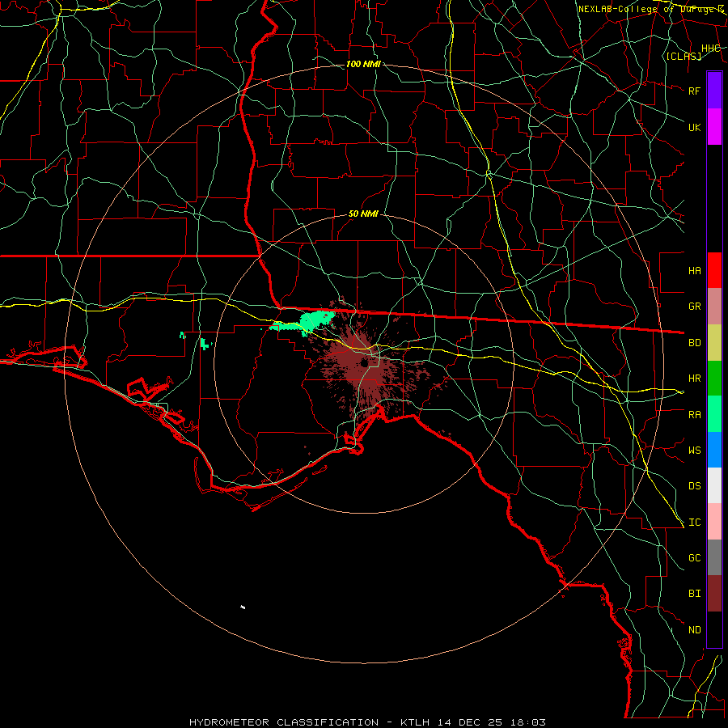Click the [CLAS] label above the color bar
The height and width of the screenshot is (728, 728).
(x=684, y=56)
